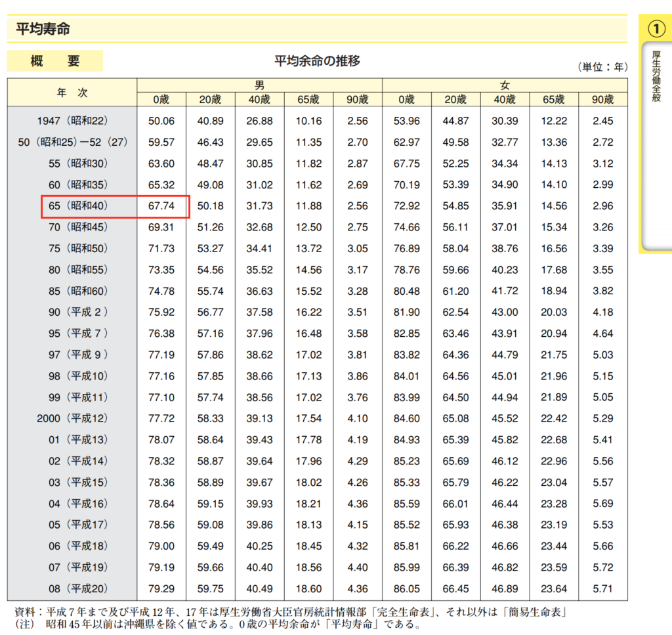Click the 男 group header
The image size is (672, 635).
pyautogui.click(x=259, y=85)
